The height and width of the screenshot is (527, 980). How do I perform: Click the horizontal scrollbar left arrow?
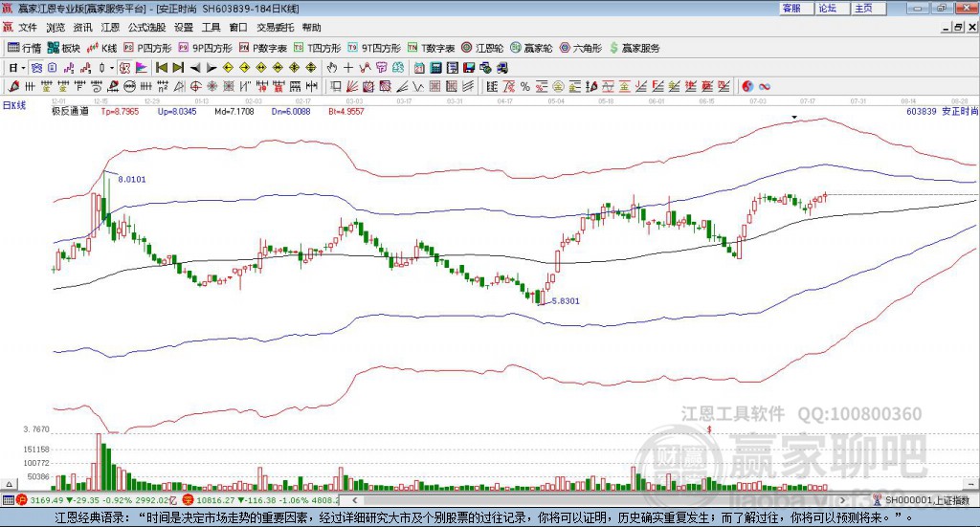(354, 500)
